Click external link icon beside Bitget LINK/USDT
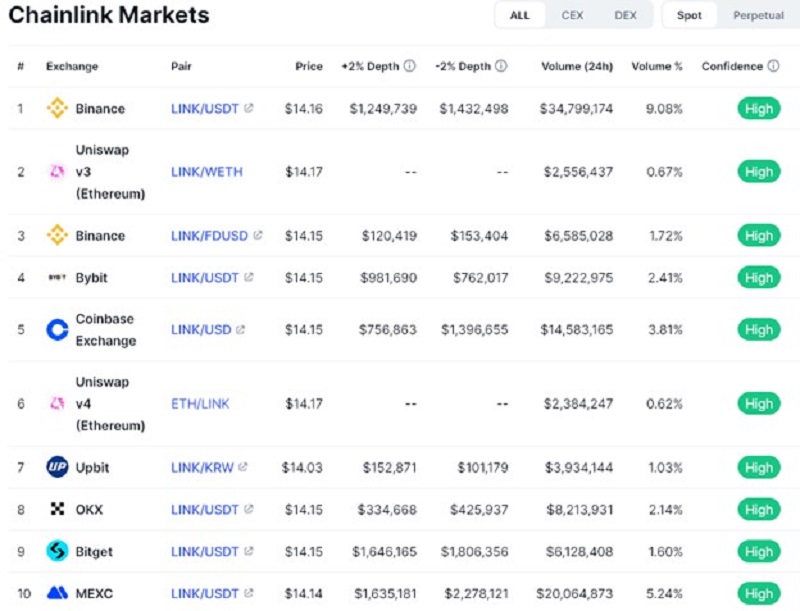 pyautogui.click(x=248, y=551)
